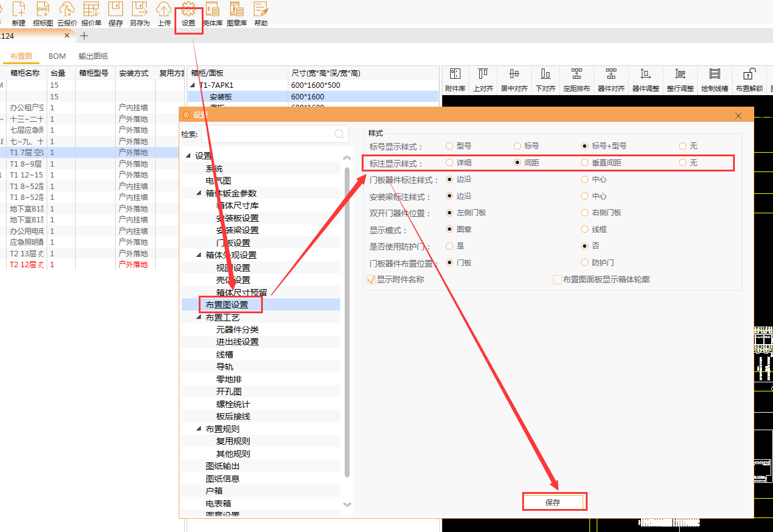
Task: Click the 设置 (Settings) toolbar icon
Action: (x=188, y=15)
